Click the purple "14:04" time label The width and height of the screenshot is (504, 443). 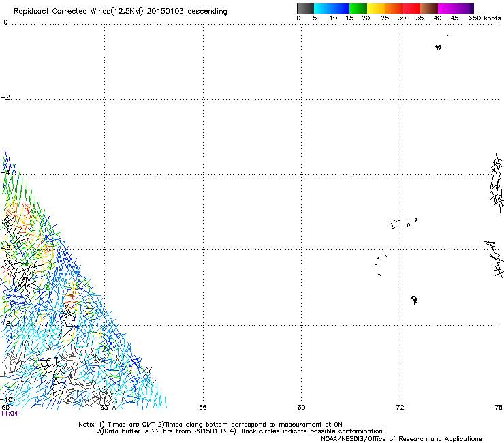click(10, 414)
